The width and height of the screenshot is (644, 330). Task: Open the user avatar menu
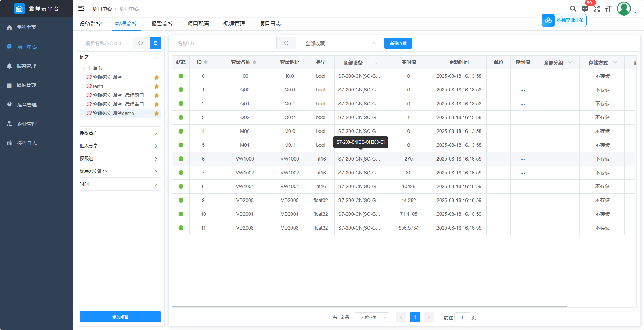click(x=624, y=9)
